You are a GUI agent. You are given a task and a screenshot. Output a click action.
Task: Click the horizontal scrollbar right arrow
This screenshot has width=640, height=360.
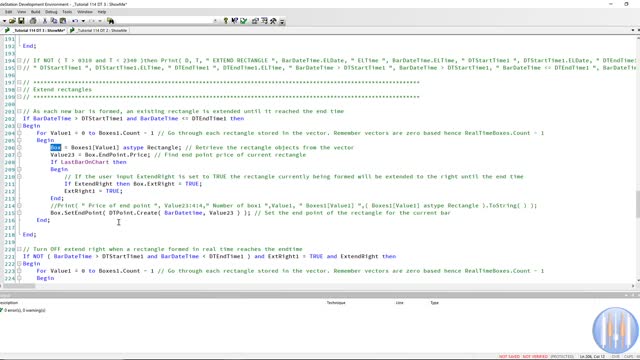tap(633, 286)
